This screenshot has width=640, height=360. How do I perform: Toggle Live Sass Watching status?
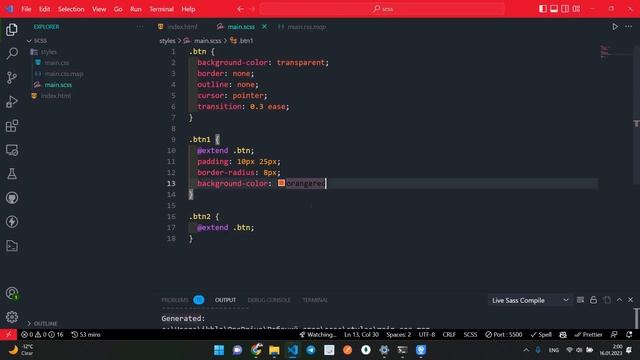click(318, 334)
